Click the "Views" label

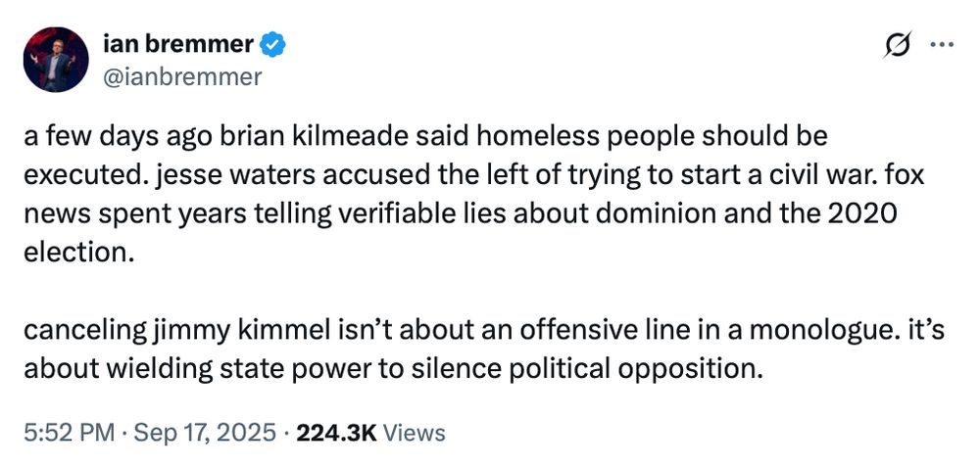pyautogui.click(x=414, y=433)
